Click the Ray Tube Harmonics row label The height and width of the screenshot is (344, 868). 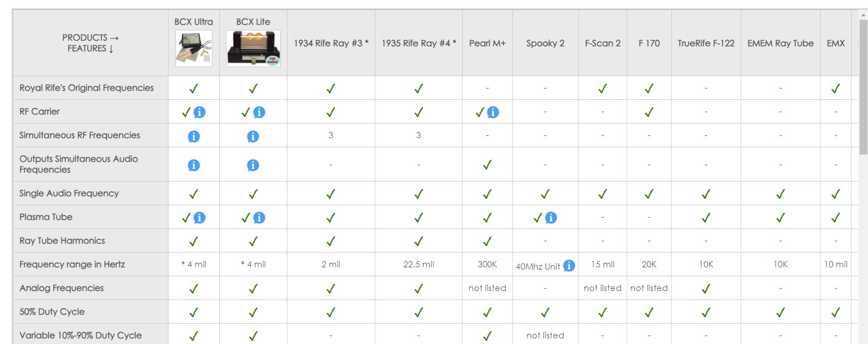63,241
